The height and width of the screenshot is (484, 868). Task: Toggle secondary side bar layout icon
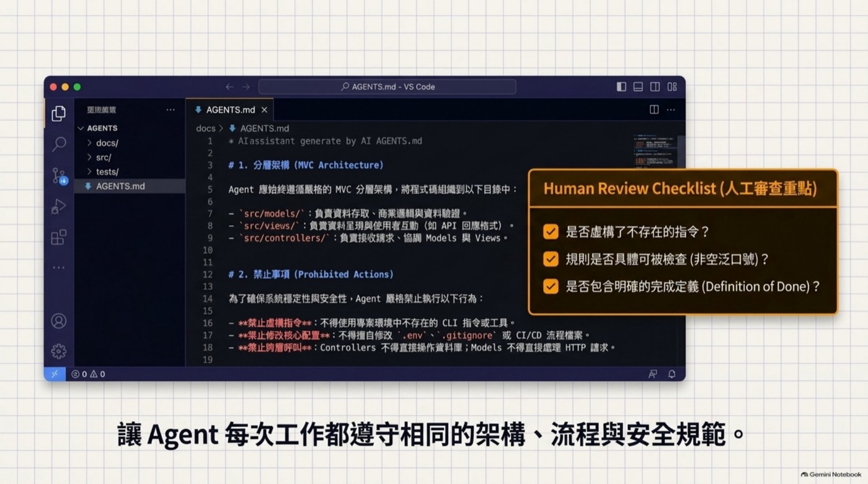[x=655, y=87]
